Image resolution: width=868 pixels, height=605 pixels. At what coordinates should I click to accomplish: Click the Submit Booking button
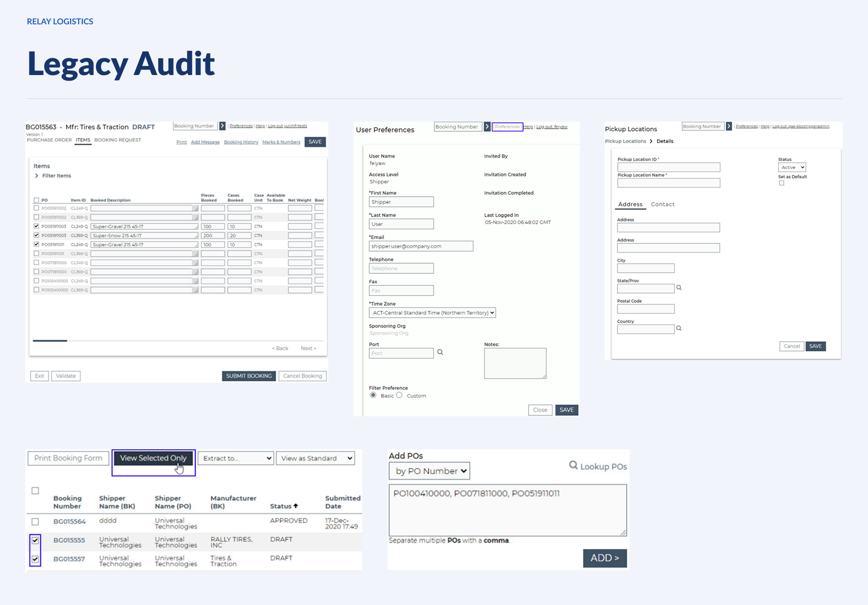point(249,376)
